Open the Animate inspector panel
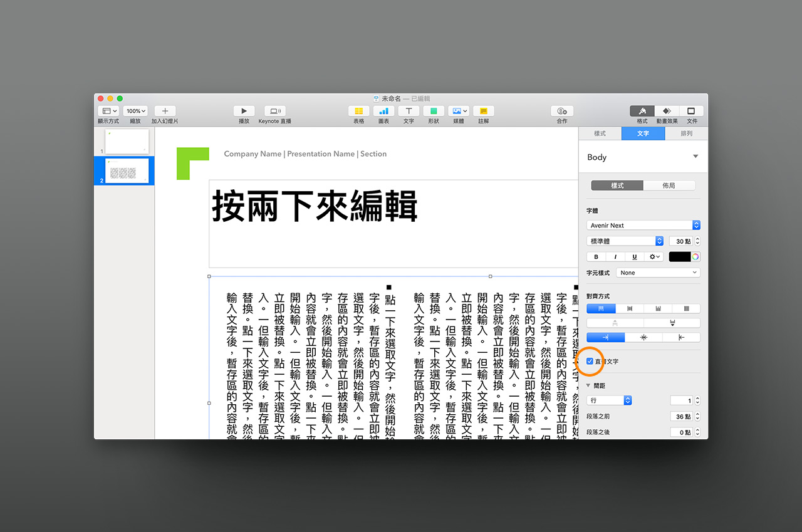The width and height of the screenshot is (802, 532). point(667,111)
